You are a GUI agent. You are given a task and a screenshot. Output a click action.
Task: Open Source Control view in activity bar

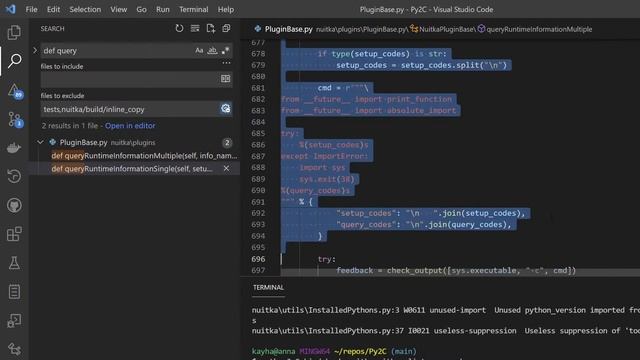[14, 119]
